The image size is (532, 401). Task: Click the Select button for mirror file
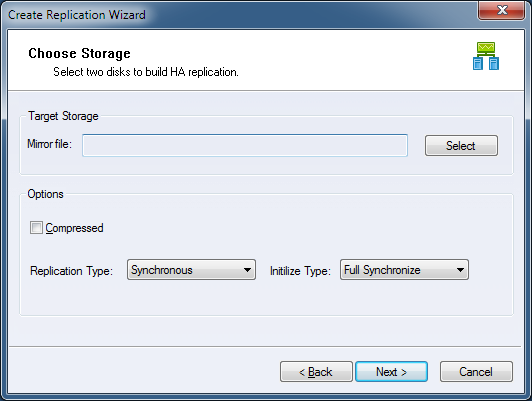461,146
